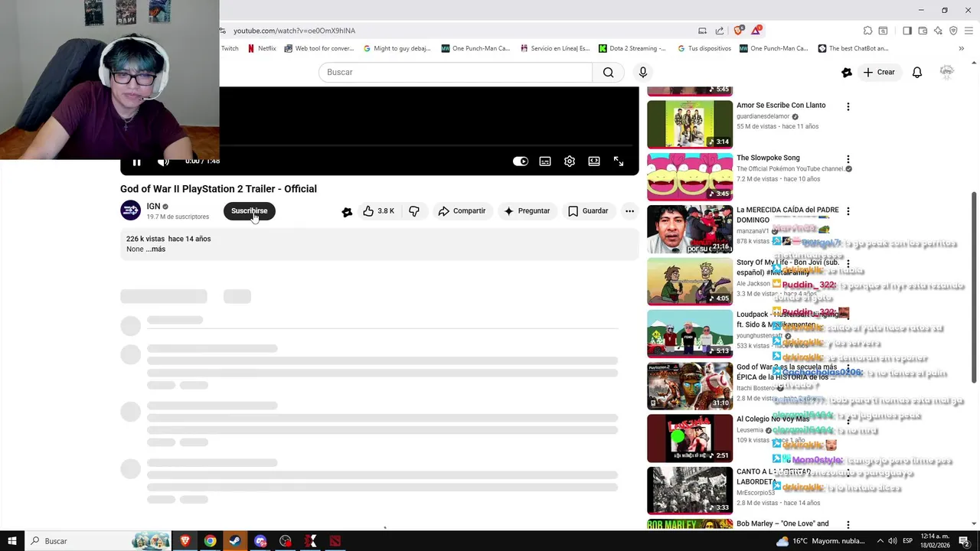Open the Brave Wallet icon
This screenshot has width=980, height=551.
point(923,31)
